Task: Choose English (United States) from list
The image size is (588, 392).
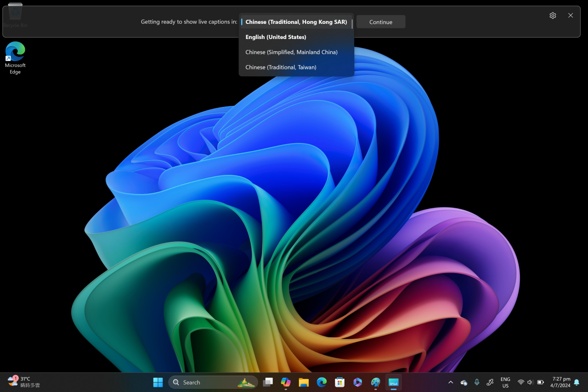Action: 276,37
